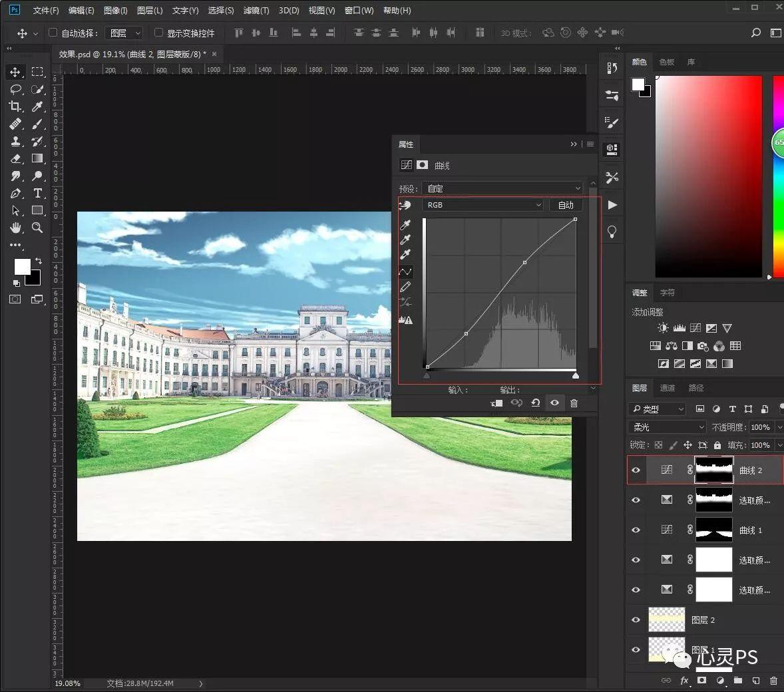784x692 pixels.
Task: Toggle visibility of 图层 1
Action: pyautogui.click(x=636, y=649)
